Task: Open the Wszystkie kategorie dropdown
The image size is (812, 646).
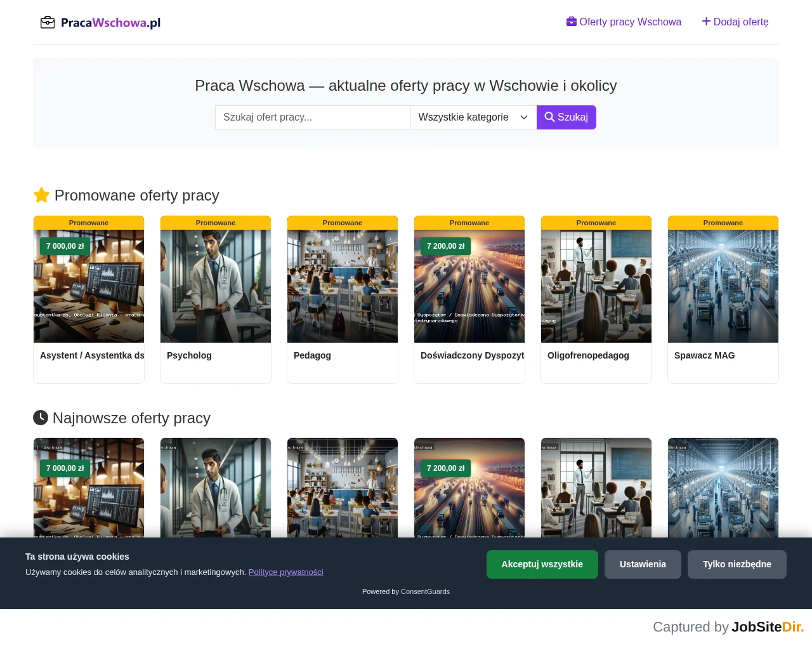Action: pos(473,117)
